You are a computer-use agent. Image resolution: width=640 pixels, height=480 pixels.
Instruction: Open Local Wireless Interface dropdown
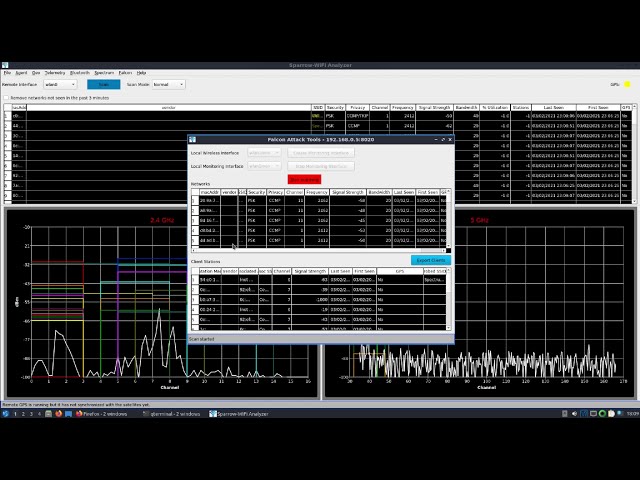pyautogui.click(x=264, y=153)
